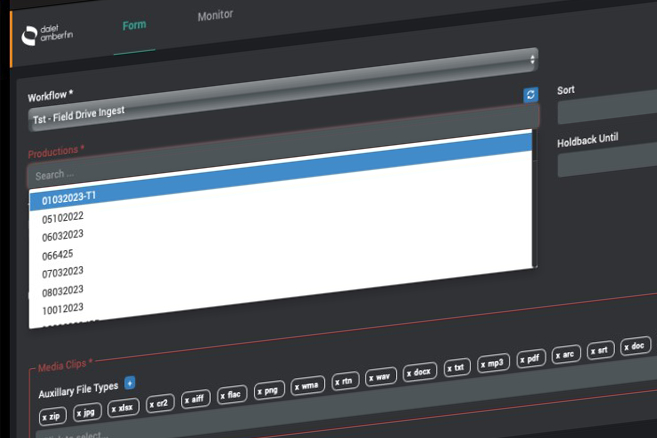657x438 pixels.
Task: Remove the flac file type tag
Action: click(x=222, y=396)
